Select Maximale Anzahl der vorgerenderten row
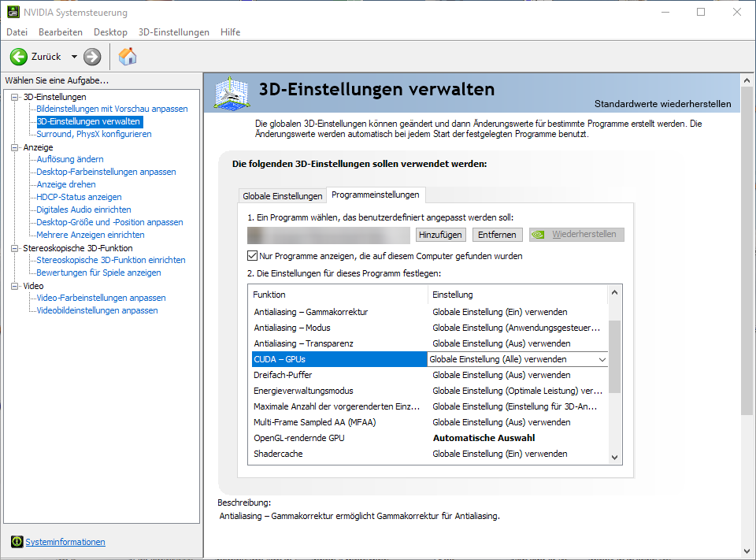Viewport: 756px width, 560px height. [x=429, y=406]
